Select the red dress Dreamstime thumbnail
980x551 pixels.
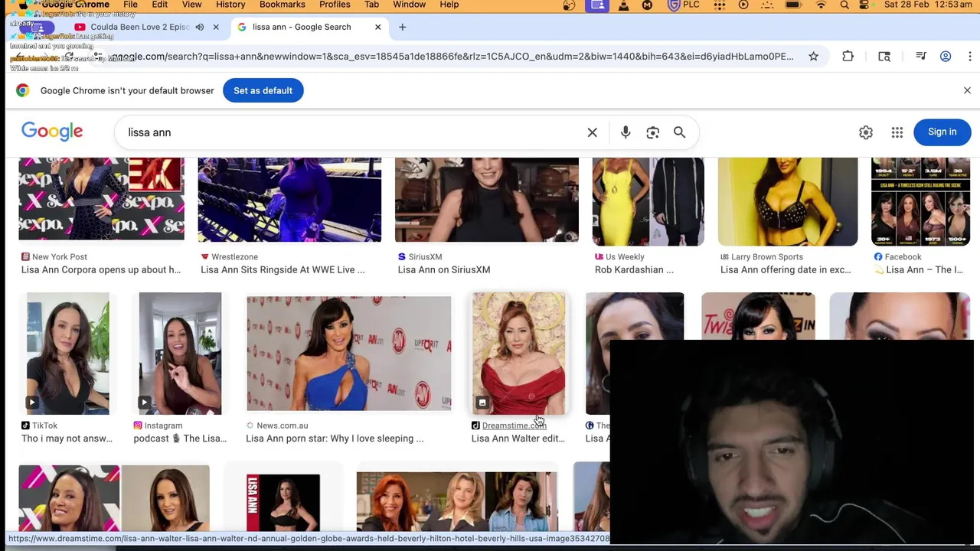[x=518, y=354]
